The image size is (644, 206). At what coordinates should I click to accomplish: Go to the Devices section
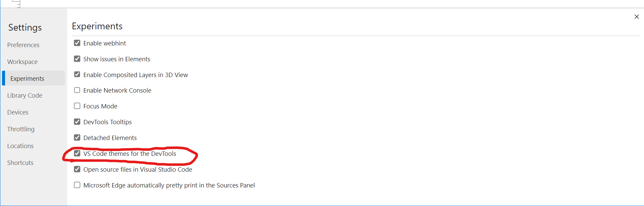17,112
